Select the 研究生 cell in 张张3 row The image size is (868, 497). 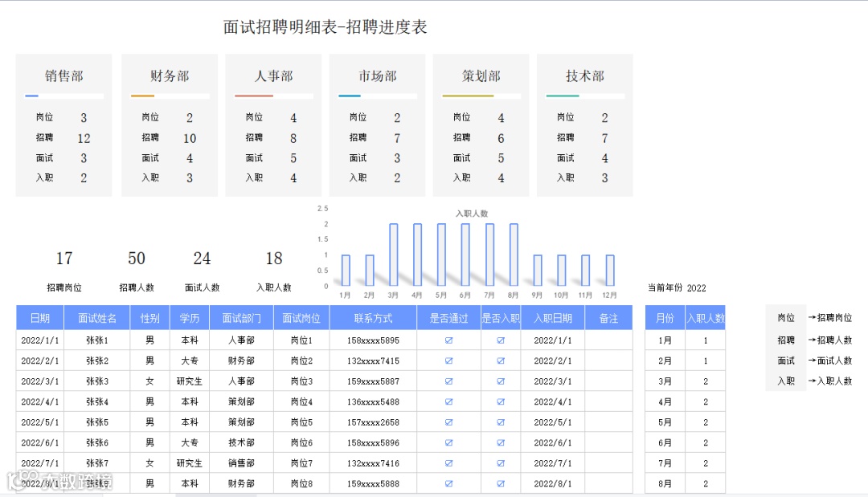(190, 381)
